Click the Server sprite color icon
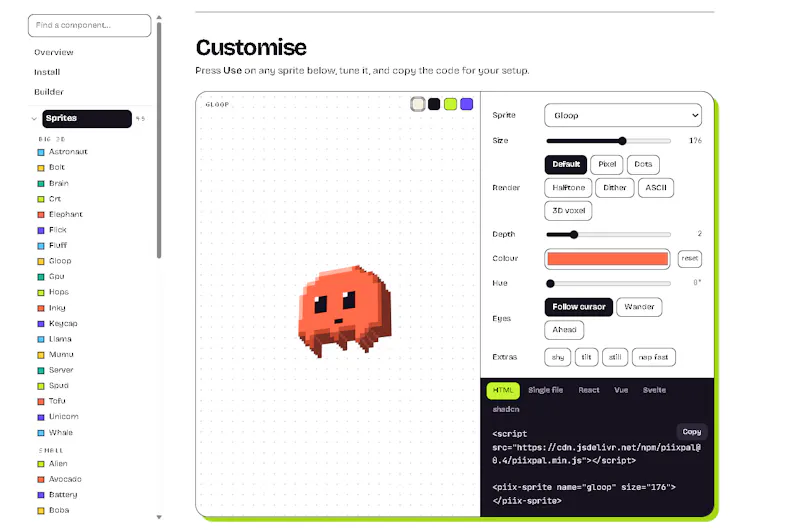Image resolution: width=800 pixels, height=532 pixels. click(x=41, y=370)
